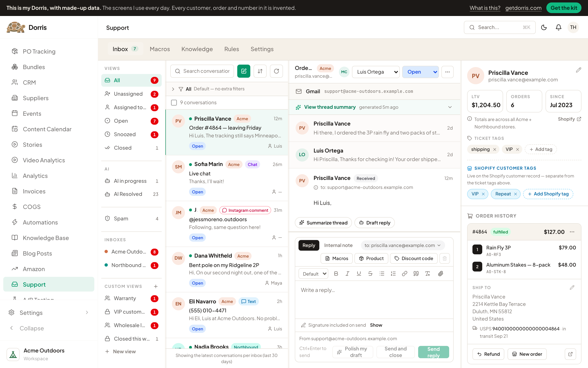Image resolution: width=588 pixels, height=368 pixels.
Task: Switch to the Rules tab
Action: click(x=232, y=49)
